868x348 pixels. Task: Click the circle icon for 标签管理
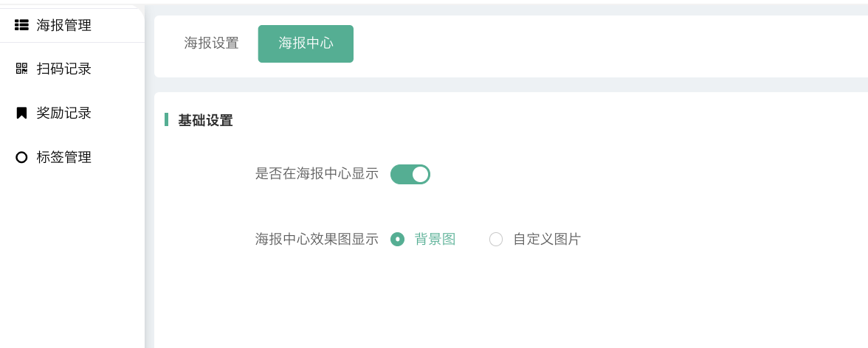pos(21,157)
